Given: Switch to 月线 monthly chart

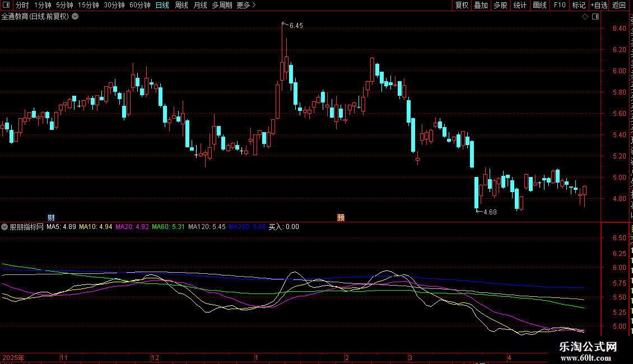Looking at the screenshot, I should [x=200, y=5].
